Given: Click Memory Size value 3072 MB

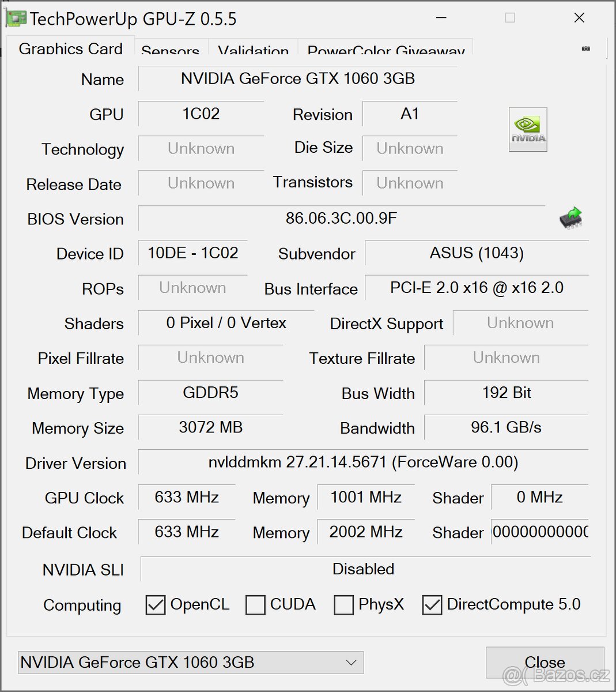Looking at the screenshot, I should coord(210,427).
